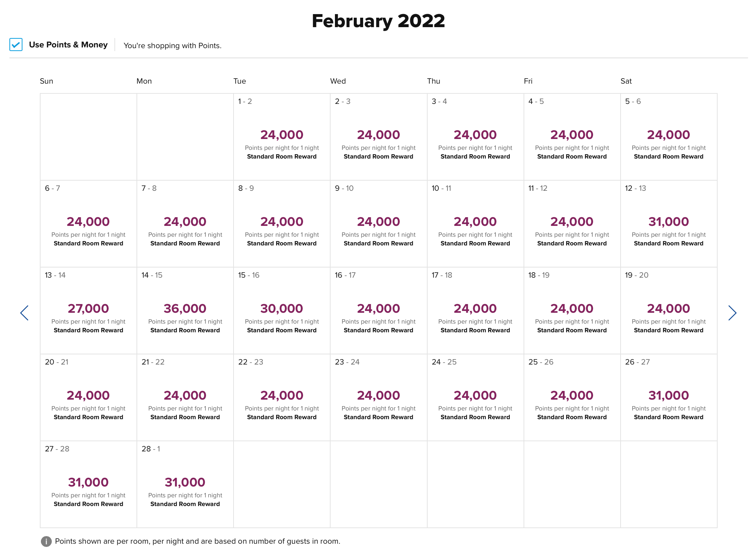Select the 30,000 points rate on February 15
The height and width of the screenshot is (556, 756).
point(282,308)
